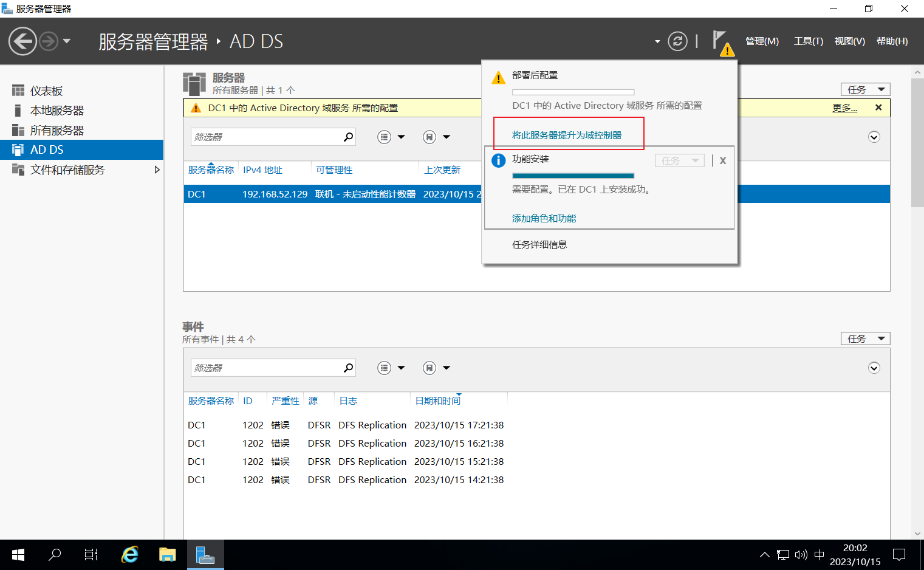Open Internet Explorer from the taskbar
Image resolution: width=924 pixels, height=570 pixels.
pyautogui.click(x=130, y=555)
